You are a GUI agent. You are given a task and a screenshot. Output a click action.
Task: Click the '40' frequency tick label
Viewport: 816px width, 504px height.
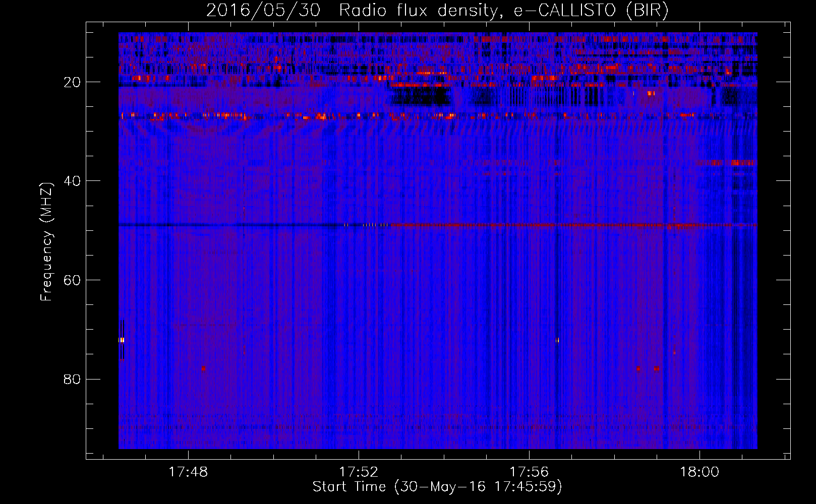click(72, 181)
